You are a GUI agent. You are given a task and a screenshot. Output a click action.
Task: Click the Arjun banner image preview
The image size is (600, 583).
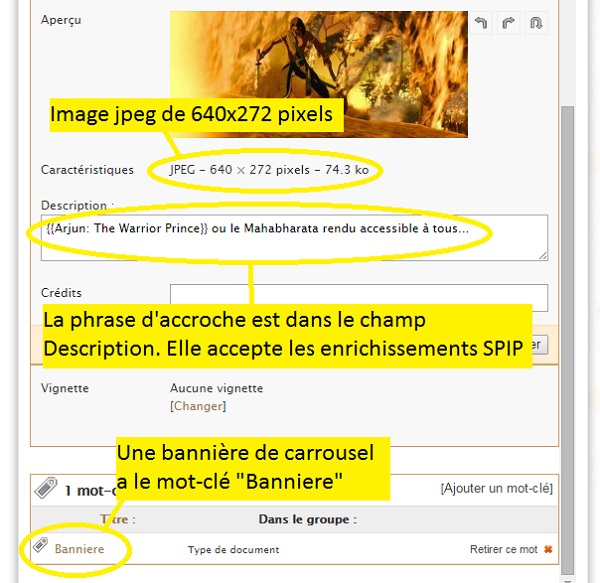[319, 74]
